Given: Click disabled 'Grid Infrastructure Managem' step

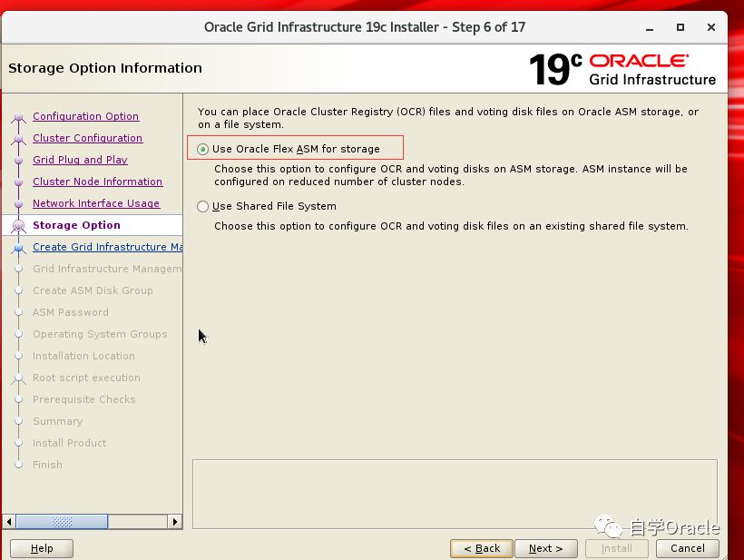Looking at the screenshot, I should tap(107, 269).
